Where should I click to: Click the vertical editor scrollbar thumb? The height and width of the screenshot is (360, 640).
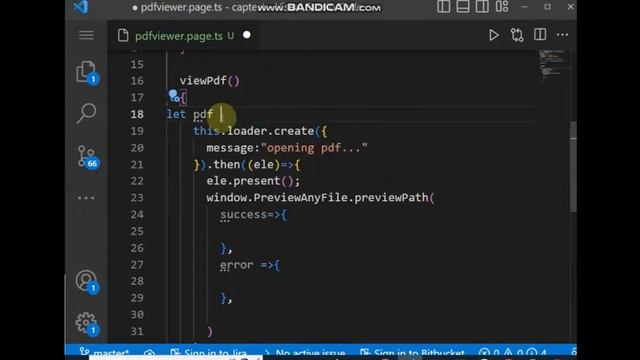573,167
